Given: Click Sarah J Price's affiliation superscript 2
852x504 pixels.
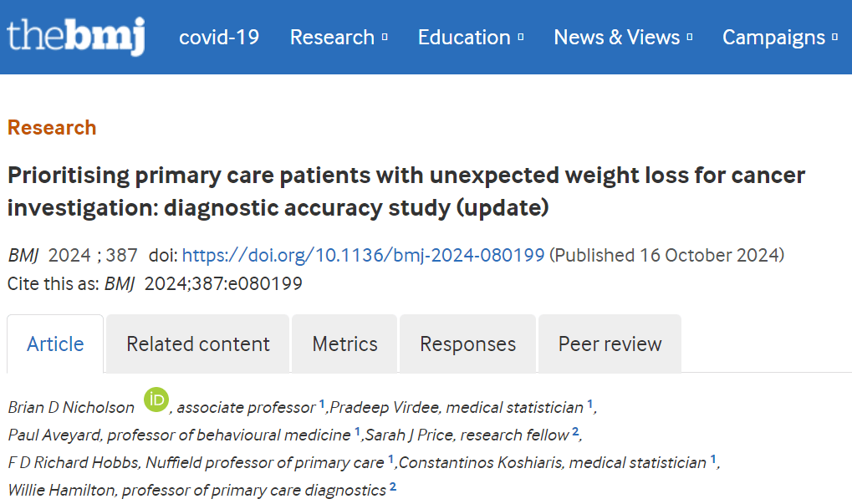Looking at the screenshot, I should 575,431.
